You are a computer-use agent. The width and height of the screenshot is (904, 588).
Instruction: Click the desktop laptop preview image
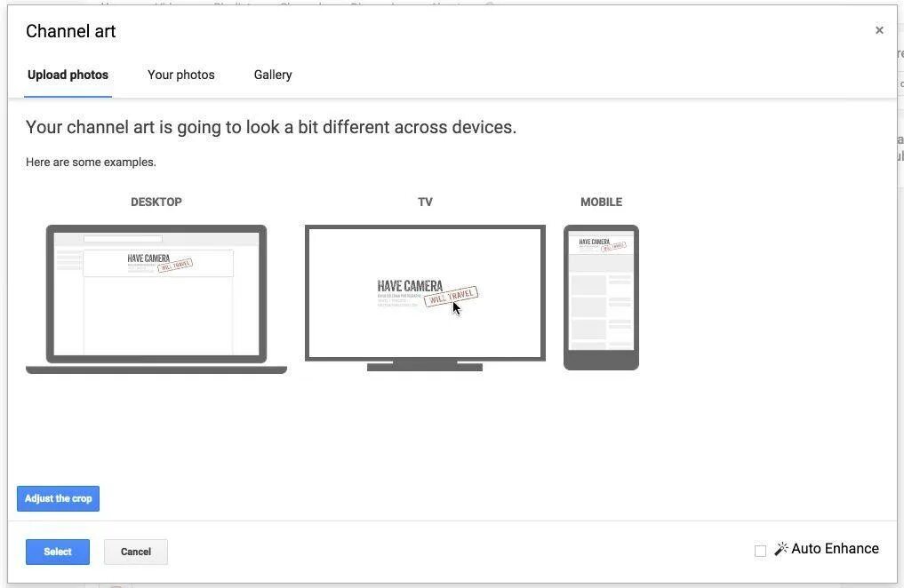(x=156, y=299)
